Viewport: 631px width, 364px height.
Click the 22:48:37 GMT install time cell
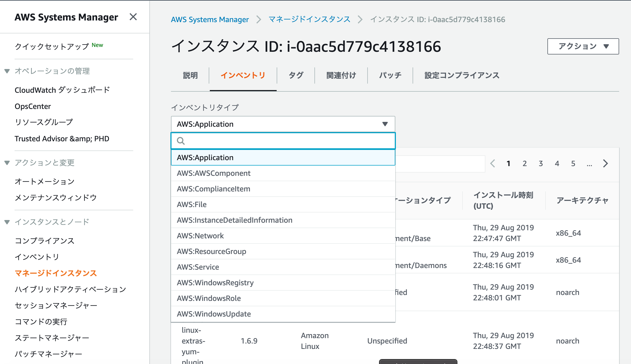[x=503, y=341]
